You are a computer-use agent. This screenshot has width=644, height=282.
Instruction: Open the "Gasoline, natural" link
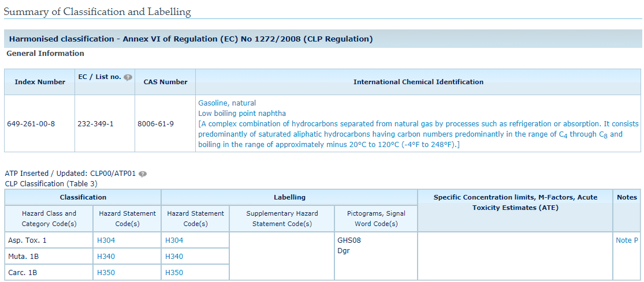(226, 103)
